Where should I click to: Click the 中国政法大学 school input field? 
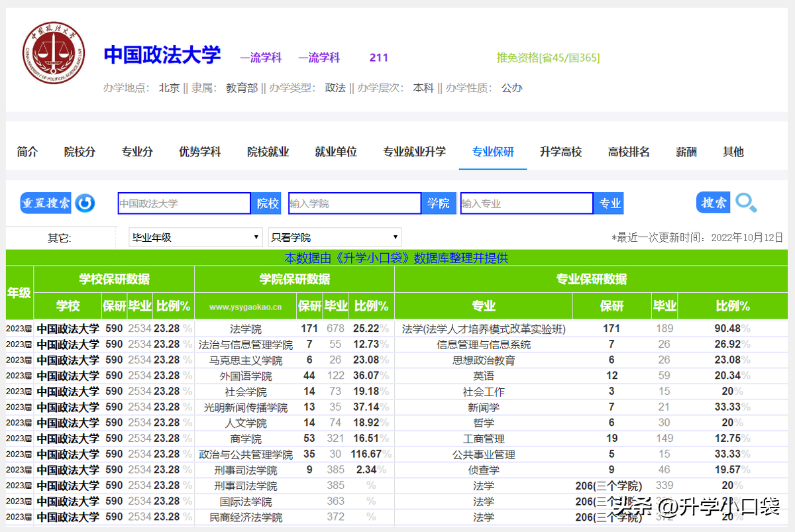[184, 203]
